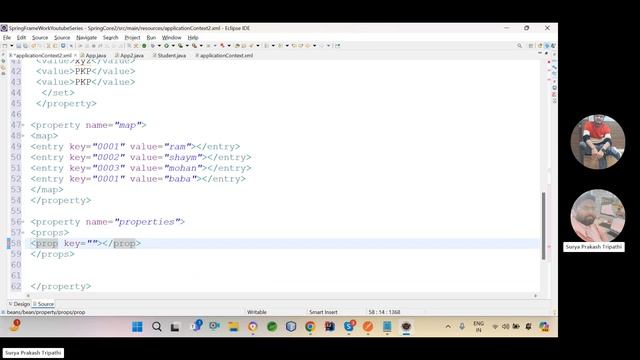Open Task View from the taskbar
Viewport: 640px width, 360px height.
(175, 327)
